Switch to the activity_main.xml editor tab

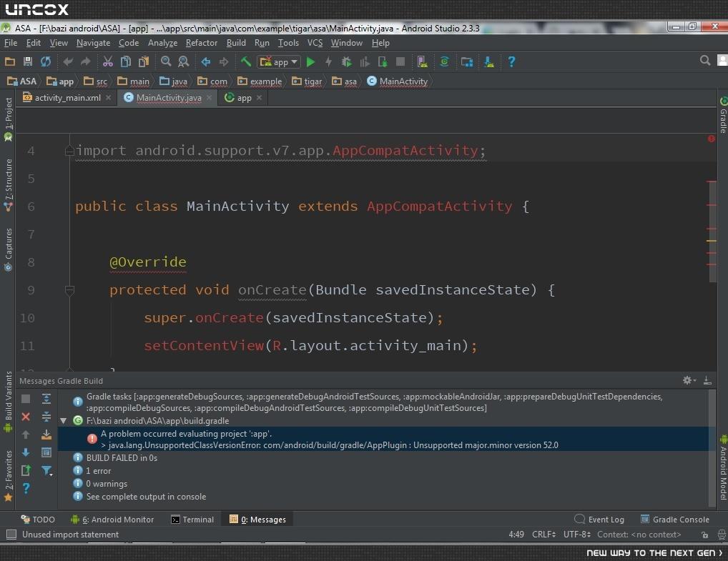(67, 97)
